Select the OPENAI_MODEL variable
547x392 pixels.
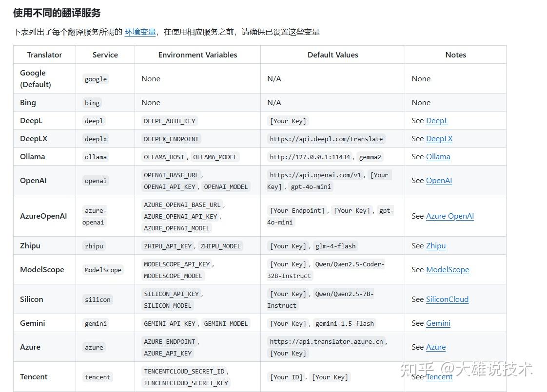tap(226, 187)
